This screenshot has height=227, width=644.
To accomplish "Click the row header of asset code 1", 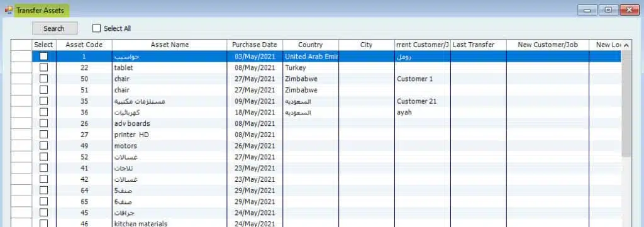I will point(21,56).
